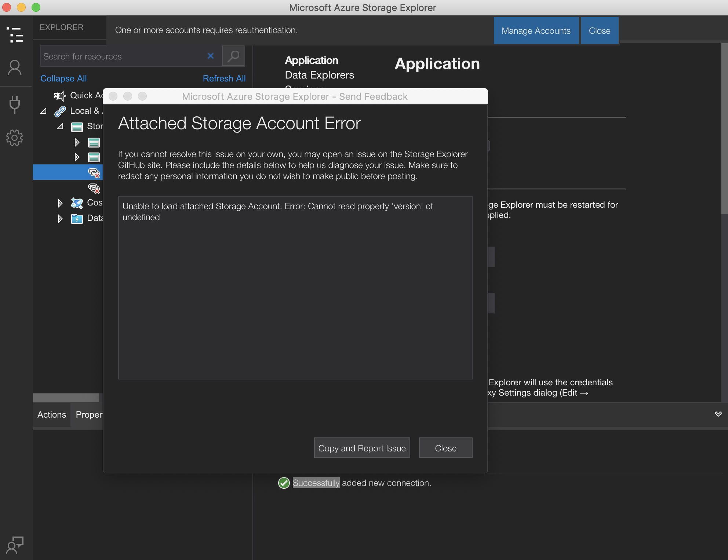Screen dimensions: 728x560
Task: Open Settings via the gear icon
Action: (15, 138)
